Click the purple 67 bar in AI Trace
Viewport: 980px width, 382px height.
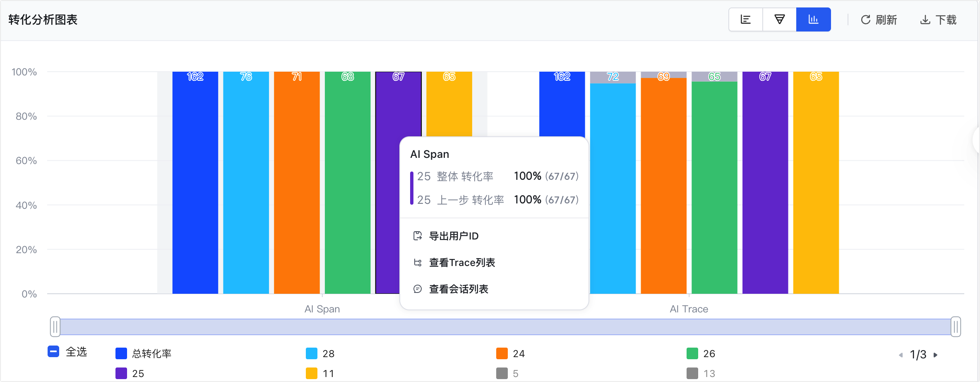765,183
